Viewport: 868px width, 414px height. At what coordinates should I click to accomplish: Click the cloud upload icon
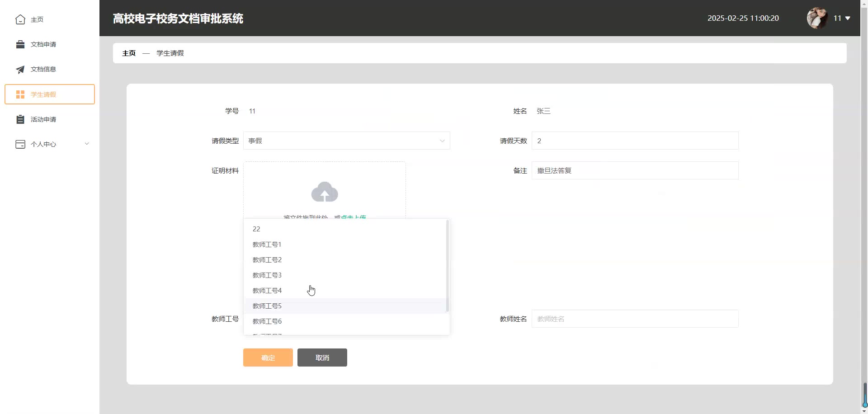[325, 192]
